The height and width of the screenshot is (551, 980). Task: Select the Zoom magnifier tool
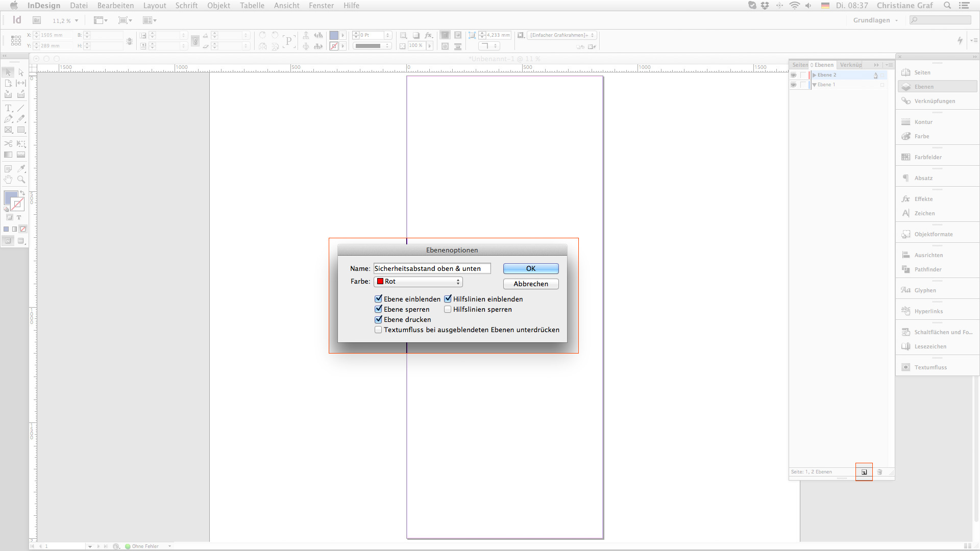21,180
